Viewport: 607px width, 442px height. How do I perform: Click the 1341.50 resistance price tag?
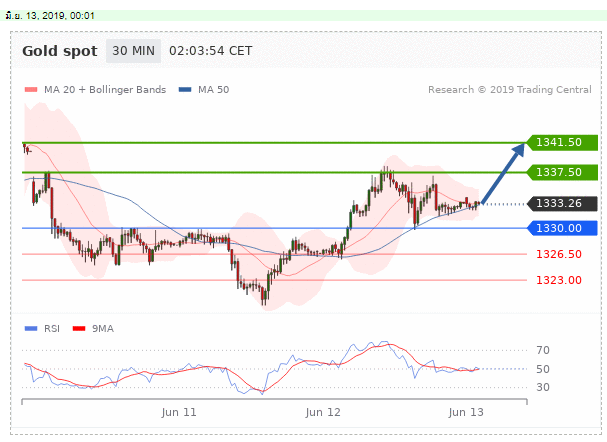562,142
